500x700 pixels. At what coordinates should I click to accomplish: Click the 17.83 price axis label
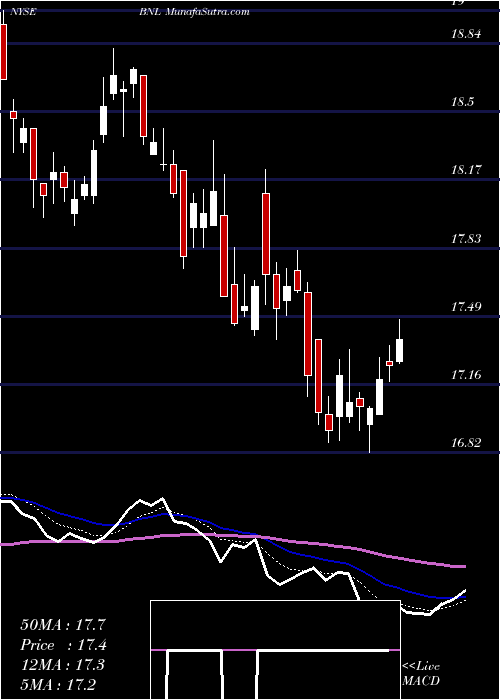pyautogui.click(x=466, y=239)
